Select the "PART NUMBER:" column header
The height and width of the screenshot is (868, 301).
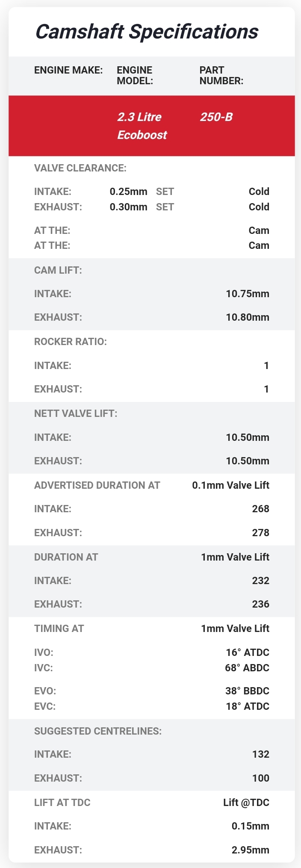[x=221, y=75]
